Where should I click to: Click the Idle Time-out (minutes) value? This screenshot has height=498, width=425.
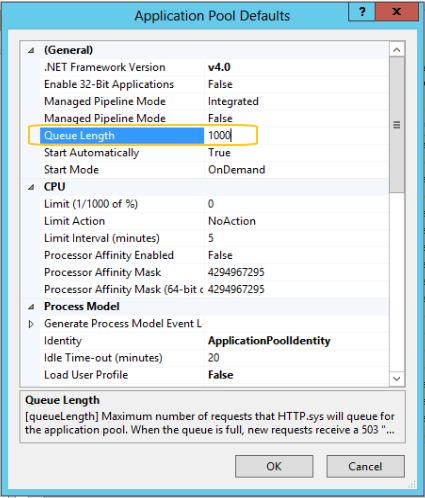click(x=213, y=358)
